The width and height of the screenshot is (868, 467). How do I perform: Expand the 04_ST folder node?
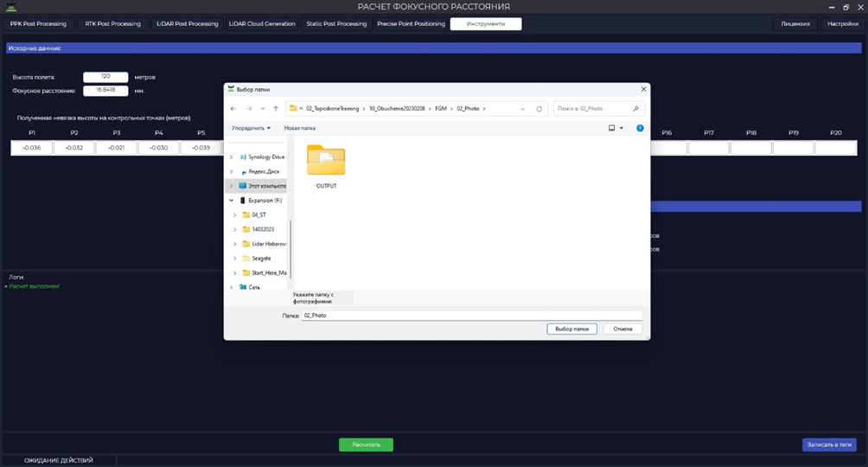coord(235,214)
